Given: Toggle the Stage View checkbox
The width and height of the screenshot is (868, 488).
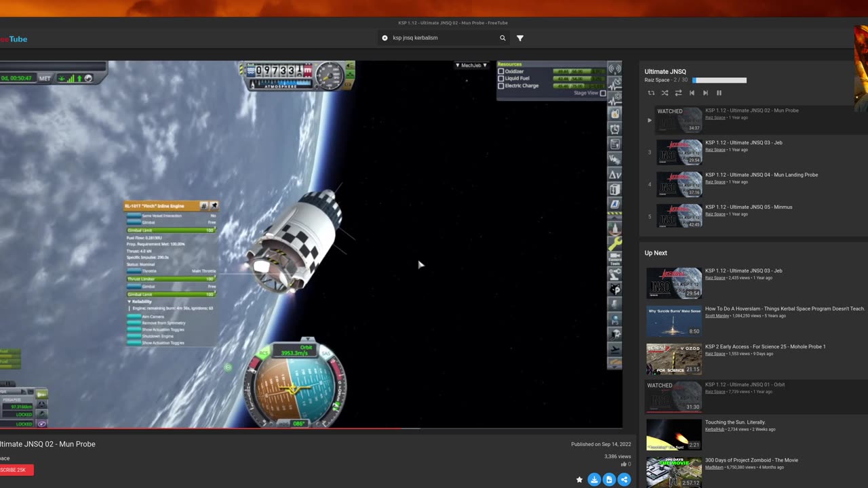Looking at the screenshot, I should pos(603,93).
